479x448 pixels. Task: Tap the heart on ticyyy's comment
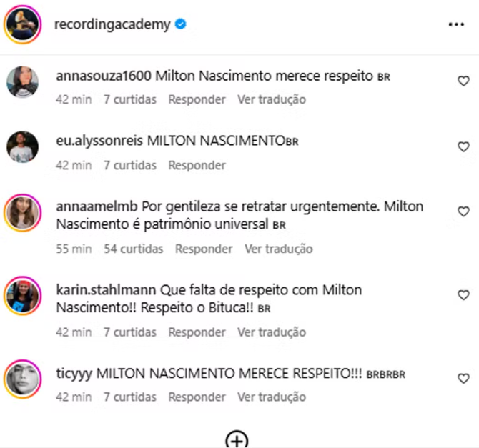tap(463, 379)
